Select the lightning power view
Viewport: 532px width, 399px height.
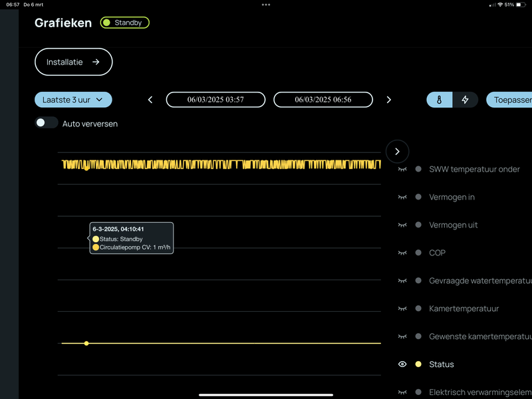[x=465, y=100]
